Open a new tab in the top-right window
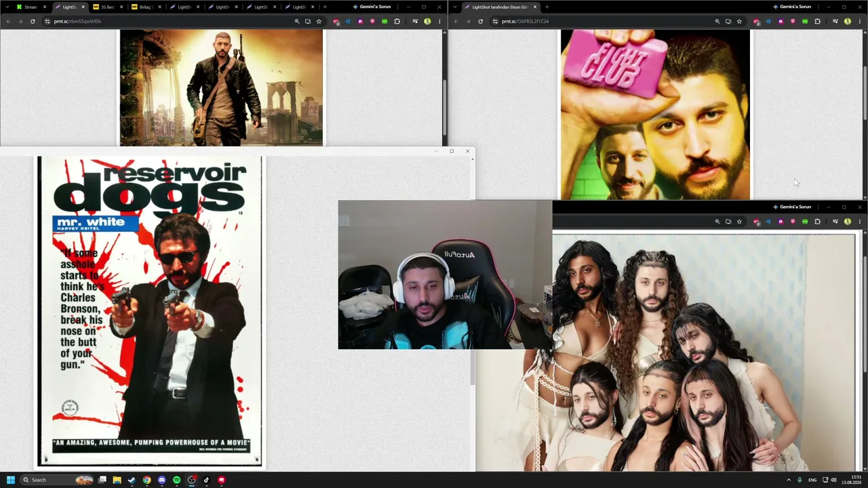The height and width of the screenshot is (488, 868). pyautogui.click(x=547, y=7)
